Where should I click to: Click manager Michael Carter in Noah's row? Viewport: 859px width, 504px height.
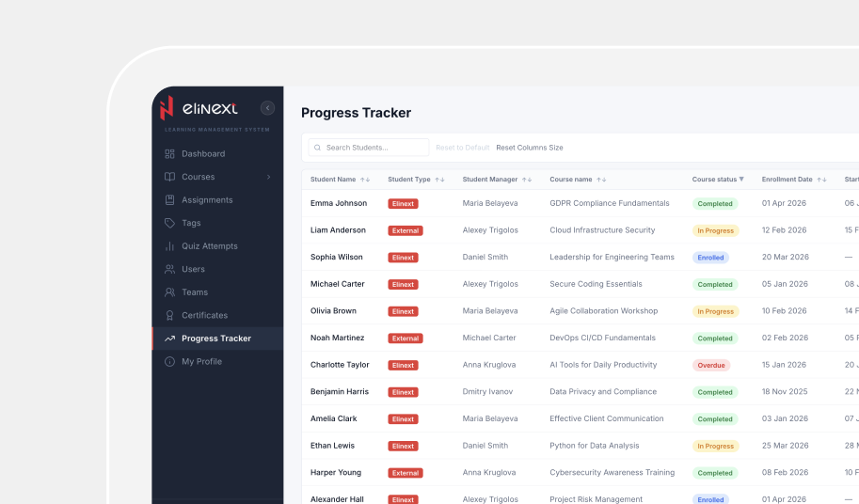click(488, 338)
